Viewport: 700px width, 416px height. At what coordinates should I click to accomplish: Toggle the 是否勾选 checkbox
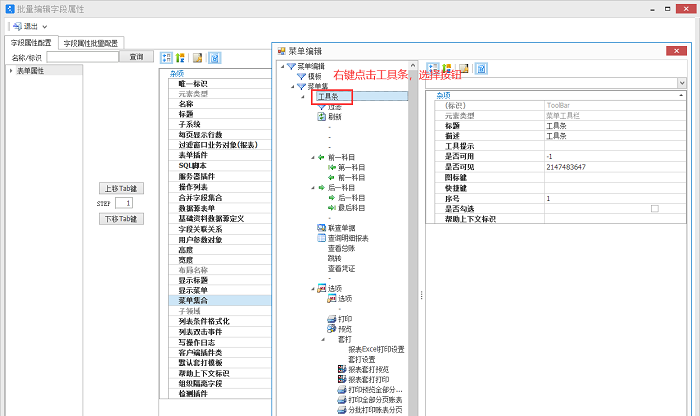(655, 208)
